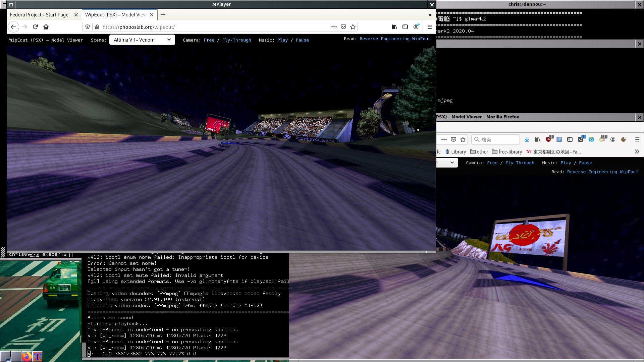Open the cookie extension icon
The height and width of the screenshot is (362, 644).
click(624, 139)
